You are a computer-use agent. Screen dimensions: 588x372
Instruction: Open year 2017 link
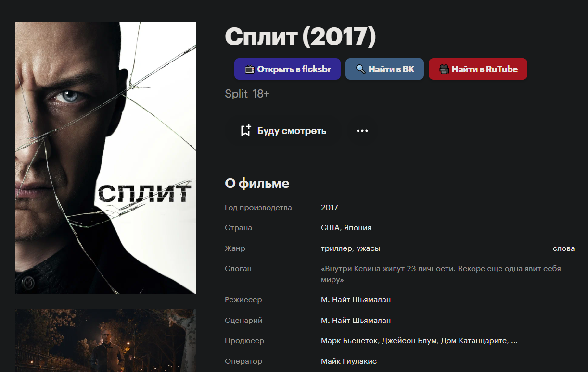pyautogui.click(x=330, y=208)
